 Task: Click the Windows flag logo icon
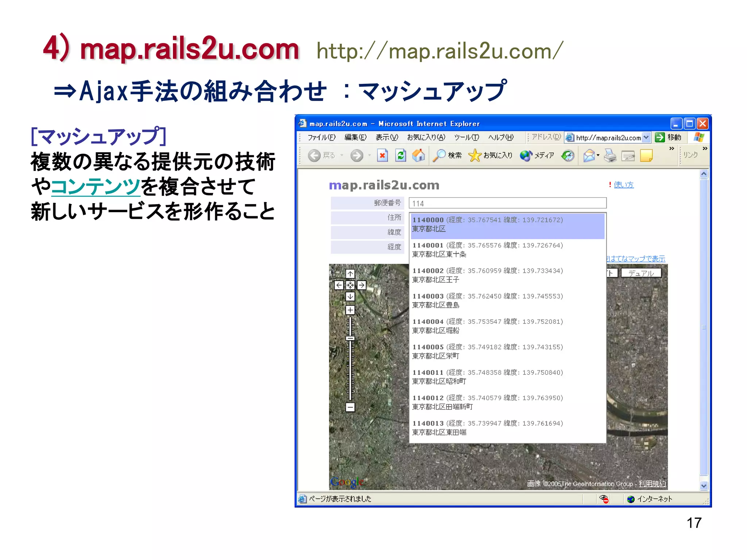tap(699, 137)
